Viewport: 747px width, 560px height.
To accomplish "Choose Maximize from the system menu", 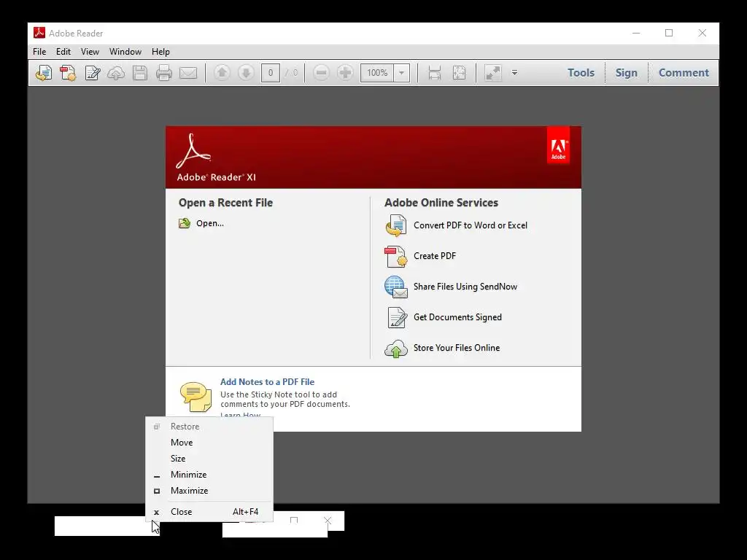I will (x=209, y=491).
